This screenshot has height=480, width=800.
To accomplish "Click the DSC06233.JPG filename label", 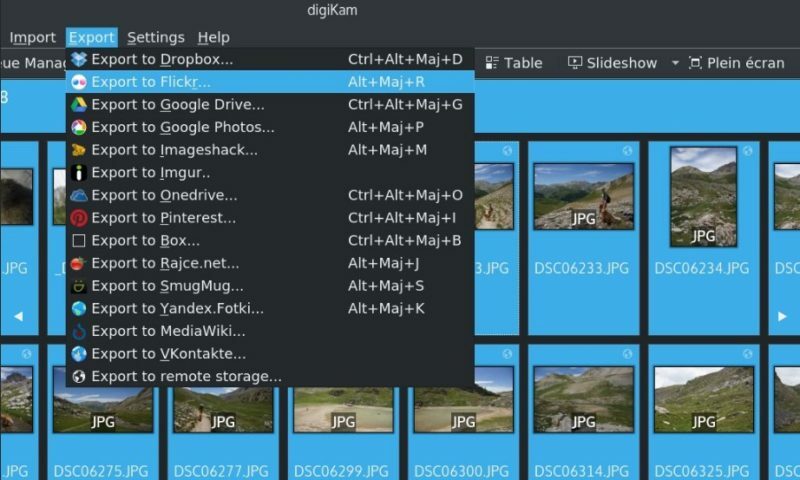I will [582, 268].
